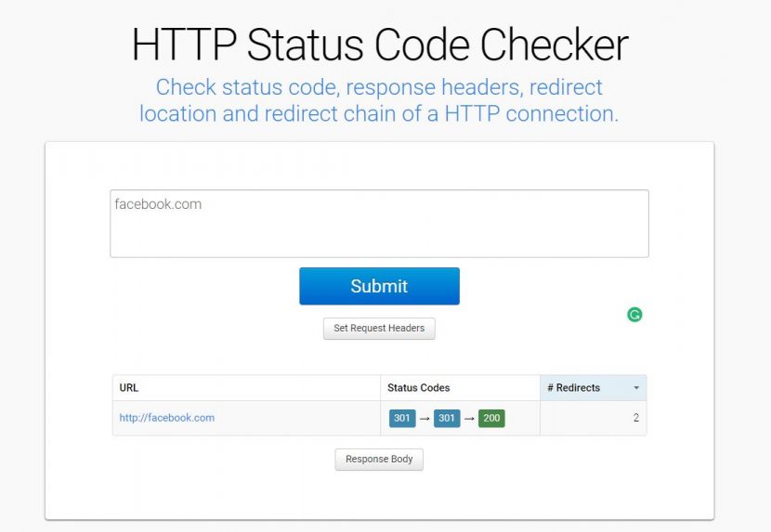The width and height of the screenshot is (771, 532).
Task: Sort the table by the URL column header
Action: (x=129, y=388)
